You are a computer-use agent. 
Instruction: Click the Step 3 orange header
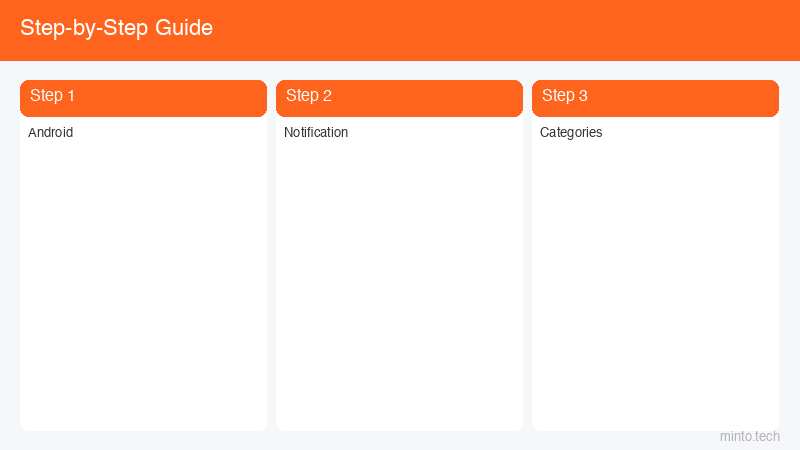(x=655, y=98)
